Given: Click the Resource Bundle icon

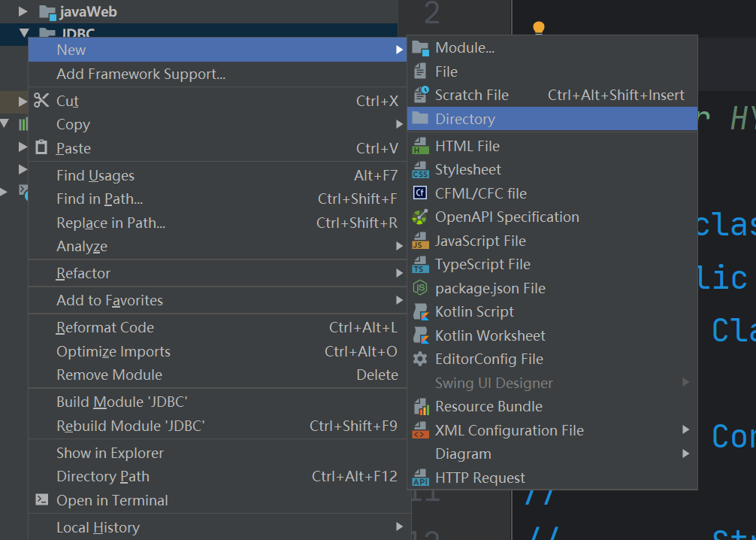Looking at the screenshot, I should point(420,407).
